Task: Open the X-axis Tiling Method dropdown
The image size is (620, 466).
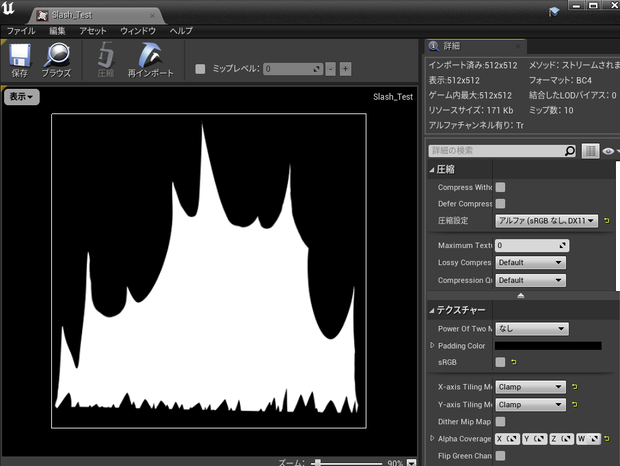Action: (x=530, y=387)
